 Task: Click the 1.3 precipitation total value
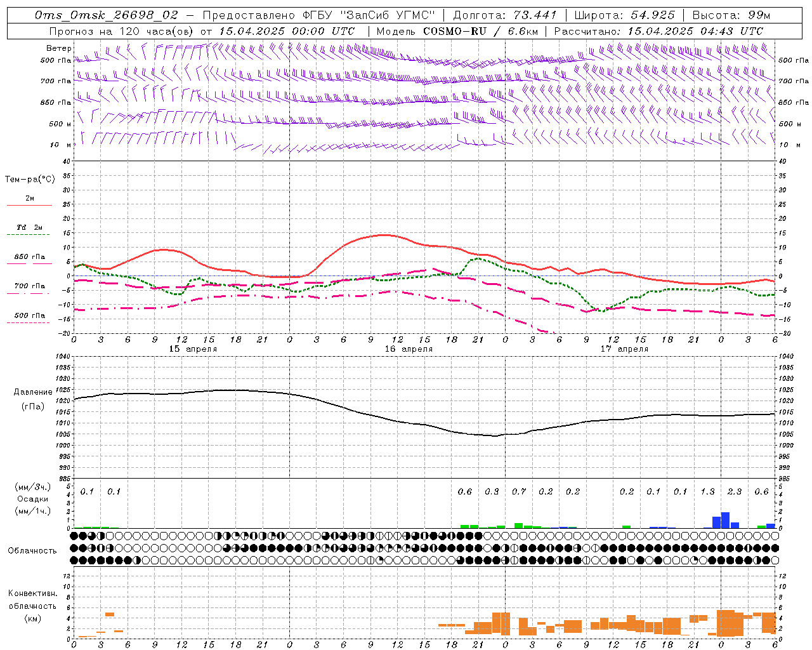coord(707,492)
